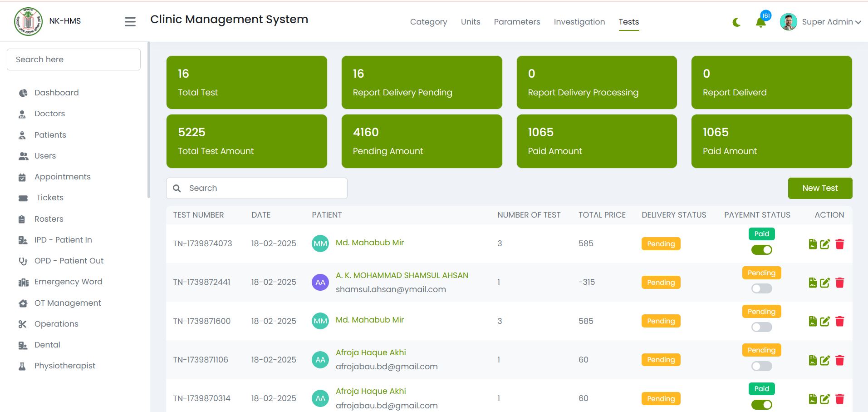868x412 pixels.
Task: View report for TN-1739871600
Action: click(813, 321)
